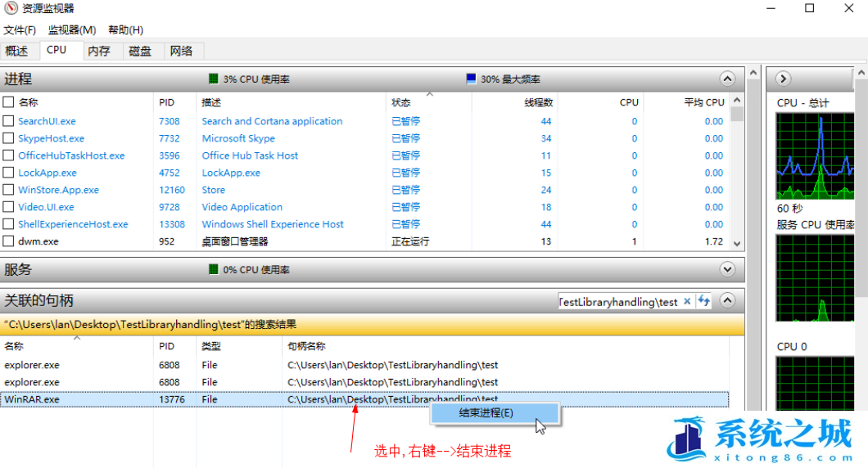Check the ShellExperienceHost.exe checkbox
The height and width of the screenshot is (468, 868).
8,224
